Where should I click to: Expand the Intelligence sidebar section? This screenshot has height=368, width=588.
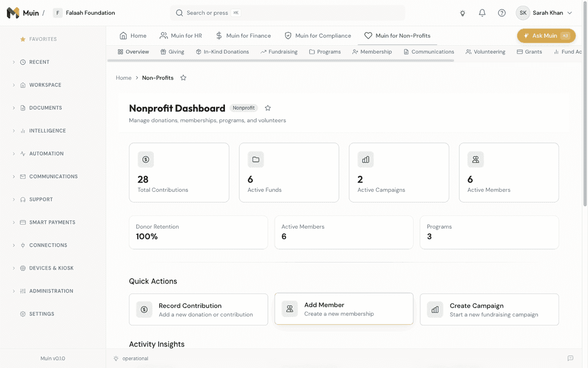[x=14, y=131]
